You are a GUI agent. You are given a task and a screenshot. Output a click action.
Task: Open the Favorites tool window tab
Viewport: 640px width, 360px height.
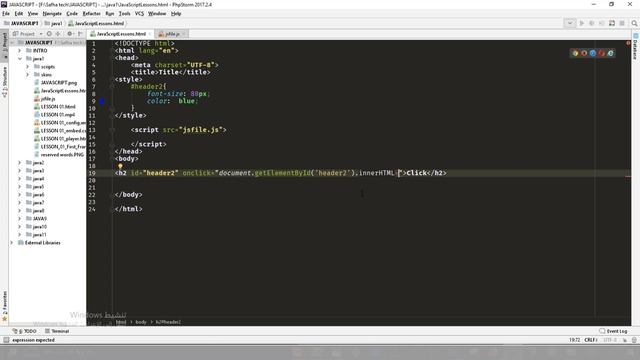(x=4, y=306)
